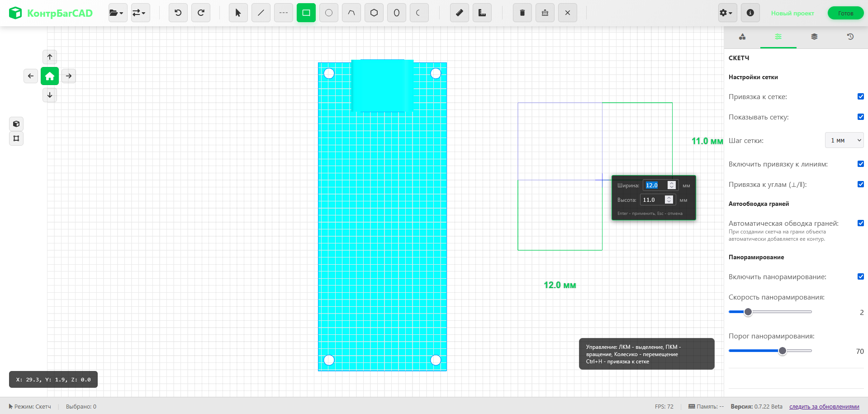Click the info button in toolbar
The image size is (868, 414).
(750, 13)
